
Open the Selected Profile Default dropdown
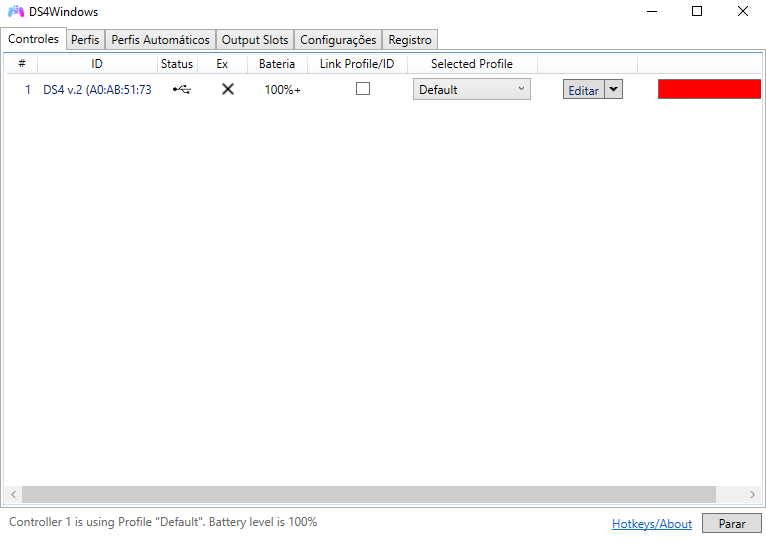point(471,89)
